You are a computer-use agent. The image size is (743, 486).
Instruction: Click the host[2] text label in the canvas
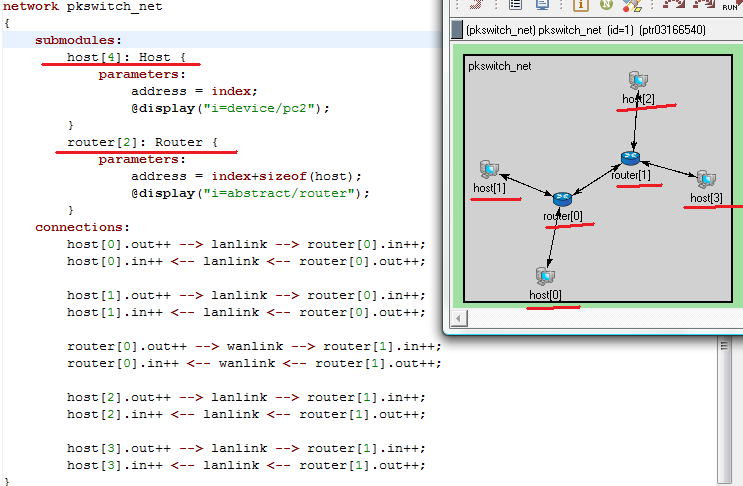point(638,99)
